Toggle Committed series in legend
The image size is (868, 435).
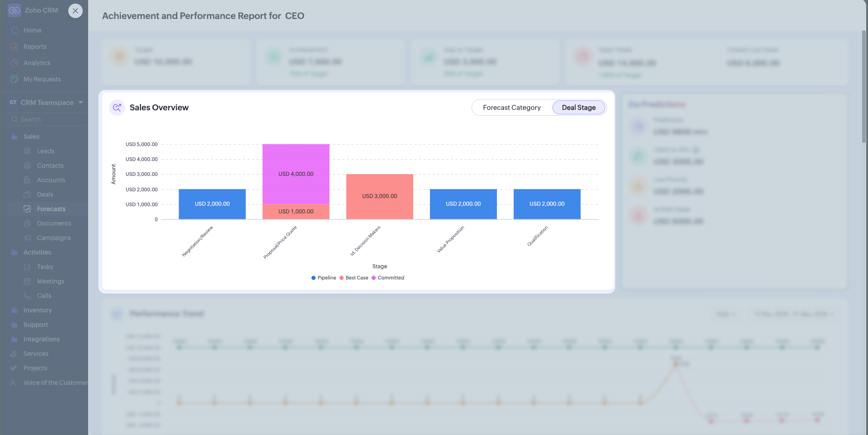[388, 278]
